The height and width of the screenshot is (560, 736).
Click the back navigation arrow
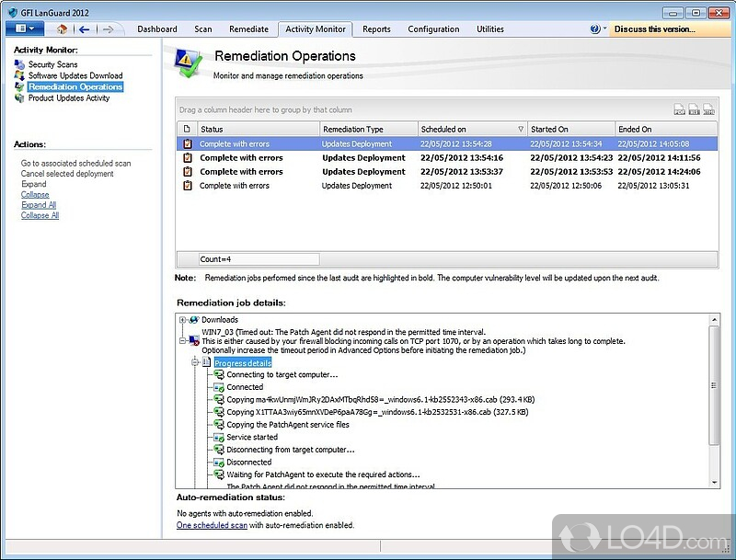[84, 29]
